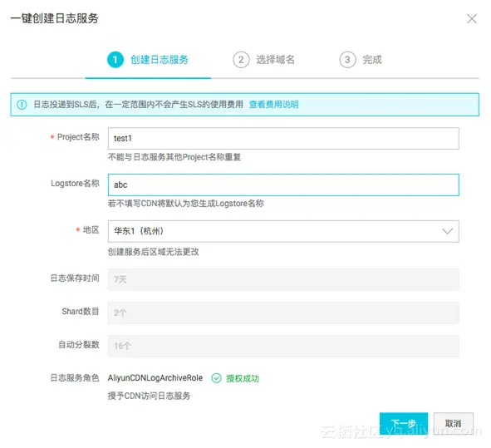Click the 授予CDN访问日志服务 description
The image size is (491, 448).
[149, 396]
